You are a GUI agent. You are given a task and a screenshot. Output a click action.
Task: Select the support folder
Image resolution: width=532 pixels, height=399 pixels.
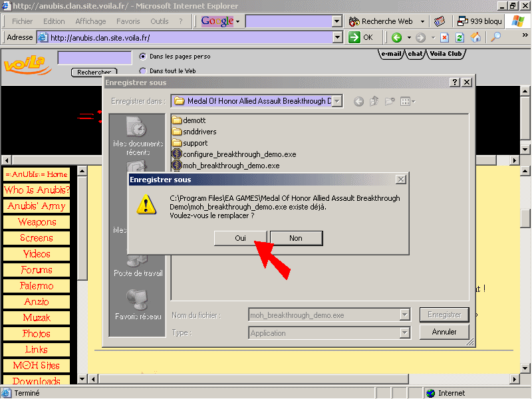(x=190, y=143)
